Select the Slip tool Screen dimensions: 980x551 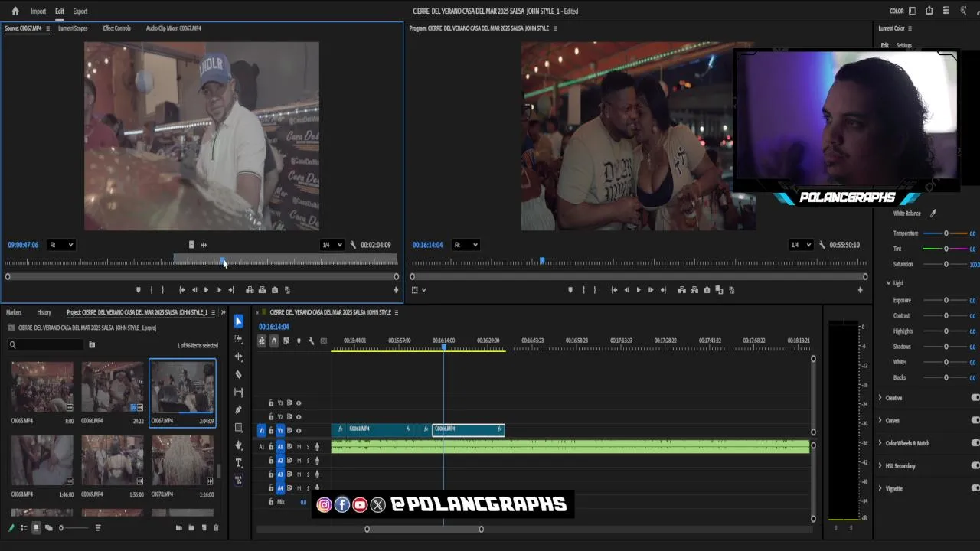tap(238, 392)
